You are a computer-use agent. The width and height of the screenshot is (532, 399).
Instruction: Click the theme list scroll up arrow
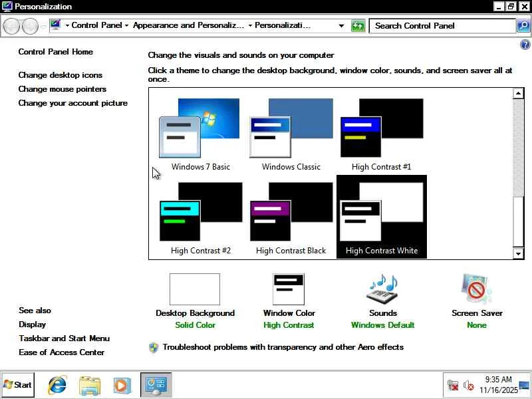click(518, 93)
